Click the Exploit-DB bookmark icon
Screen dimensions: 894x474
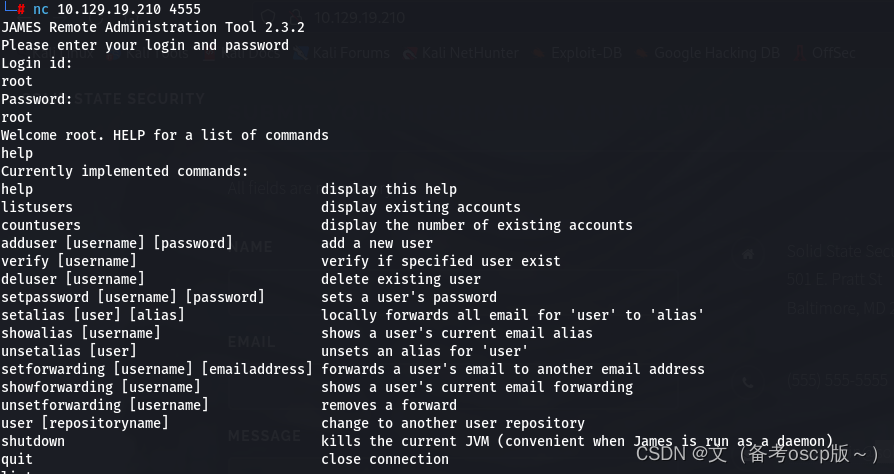tap(538, 54)
